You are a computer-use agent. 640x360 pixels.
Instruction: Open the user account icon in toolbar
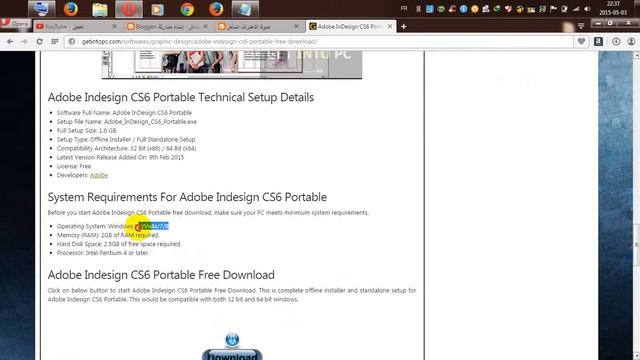(631, 41)
